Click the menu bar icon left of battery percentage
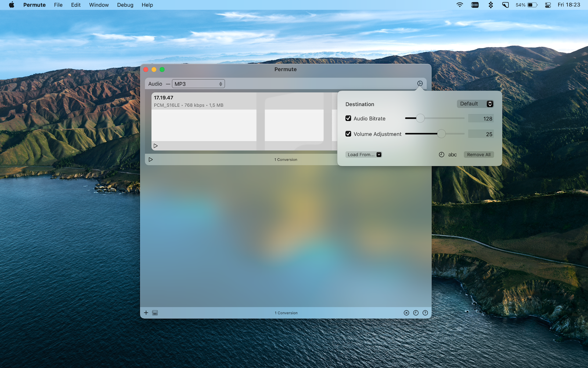The image size is (588, 368). click(506, 5)
